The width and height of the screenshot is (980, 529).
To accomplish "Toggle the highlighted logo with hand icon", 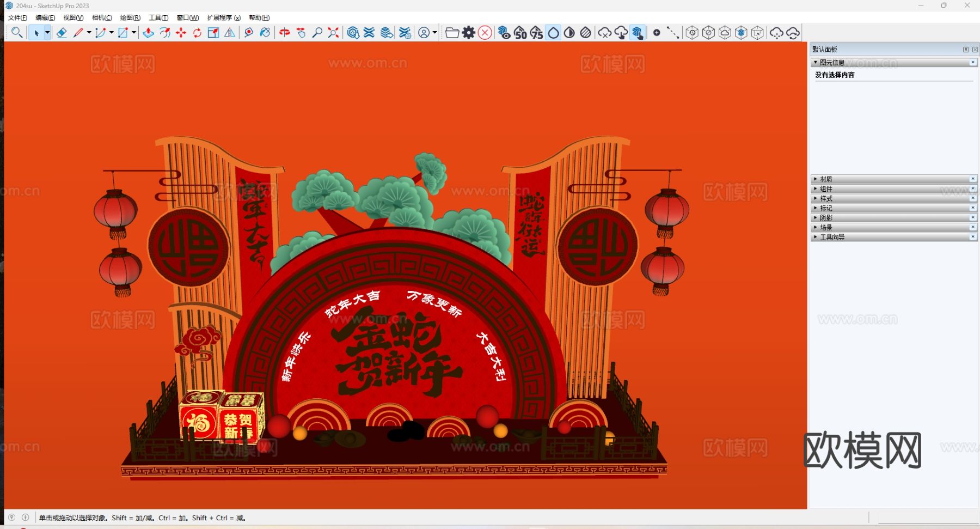I will point(638,33).
